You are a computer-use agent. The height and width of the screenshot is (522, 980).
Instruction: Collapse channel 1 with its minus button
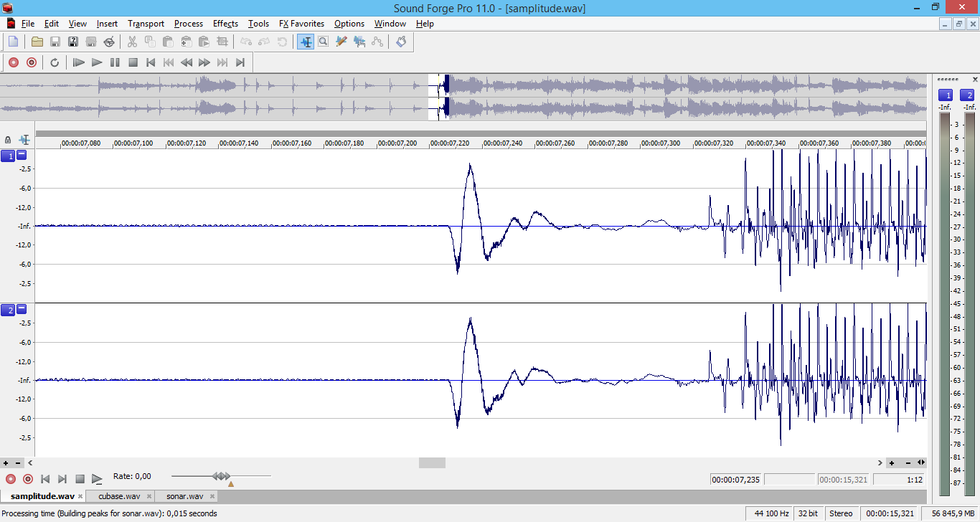[22, 155]
